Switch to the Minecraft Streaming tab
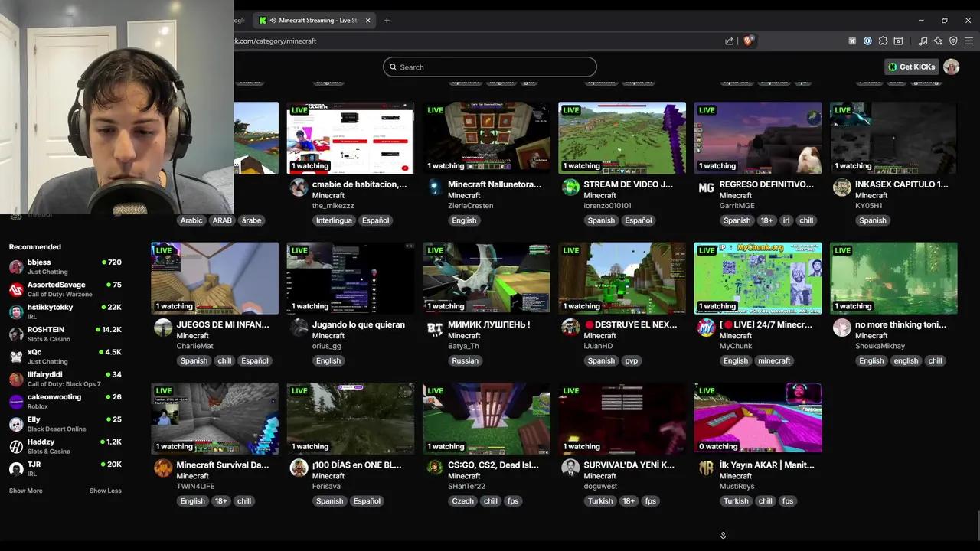 [x=314, y=20]
